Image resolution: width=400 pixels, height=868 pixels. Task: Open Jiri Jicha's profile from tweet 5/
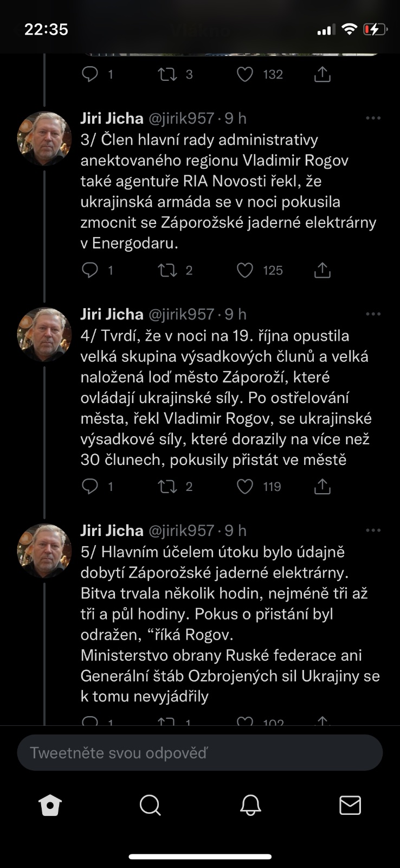[x=44, y=551]
